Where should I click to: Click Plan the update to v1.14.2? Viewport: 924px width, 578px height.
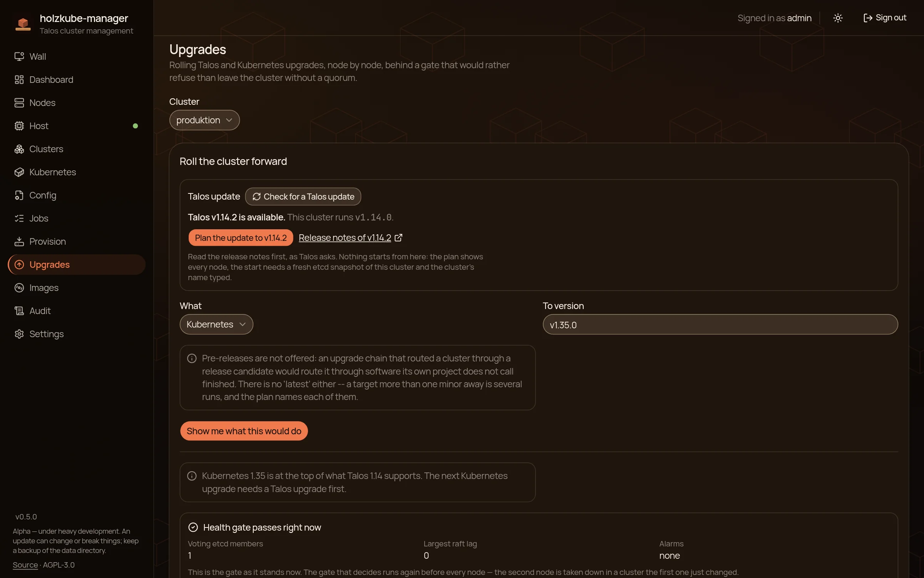coord(241,238)
